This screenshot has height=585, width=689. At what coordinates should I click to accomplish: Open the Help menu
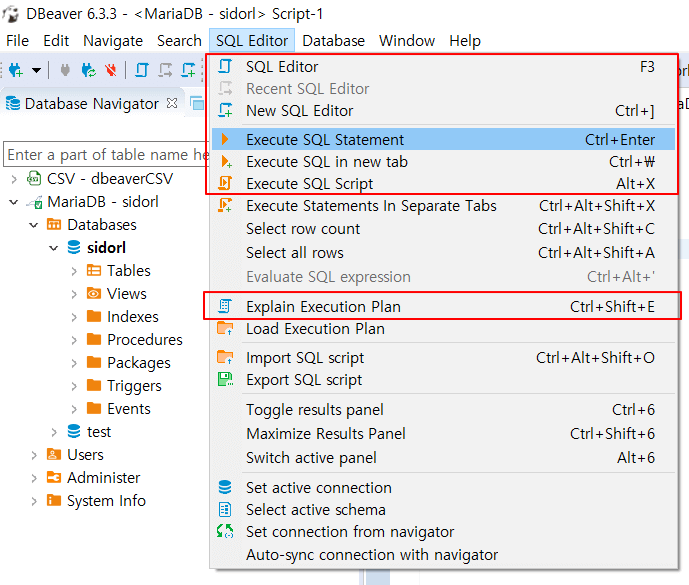465,40
